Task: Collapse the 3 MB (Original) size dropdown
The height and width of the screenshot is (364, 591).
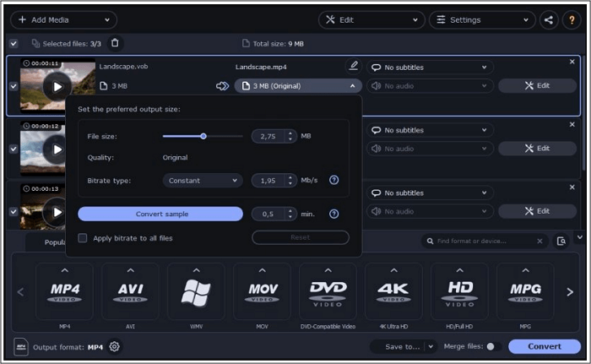Action: coord(297,85)
